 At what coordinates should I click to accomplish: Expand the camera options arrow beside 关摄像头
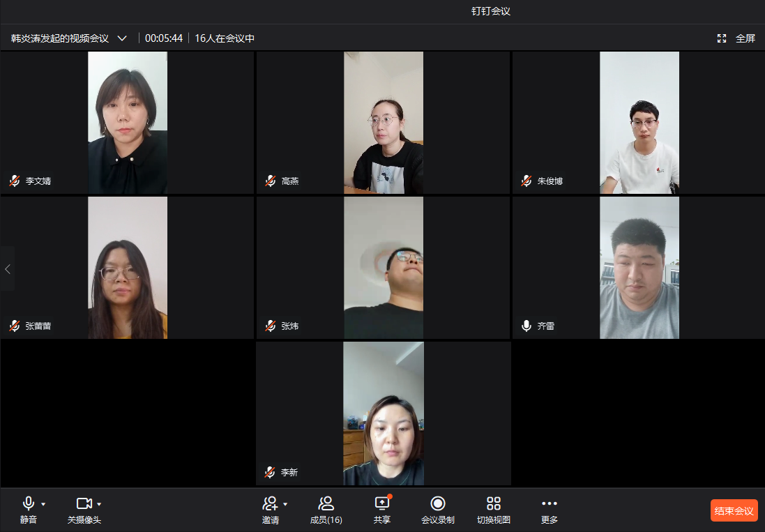pos(99,504)
